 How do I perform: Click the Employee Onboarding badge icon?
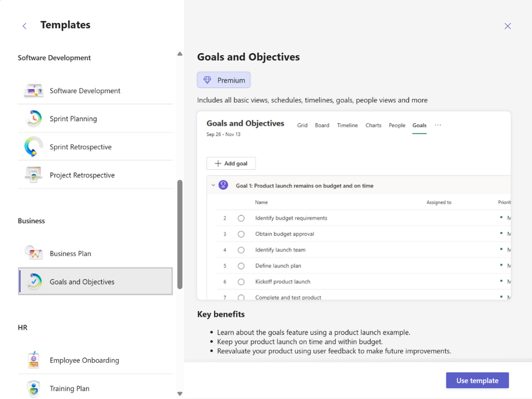coord(34,360)
